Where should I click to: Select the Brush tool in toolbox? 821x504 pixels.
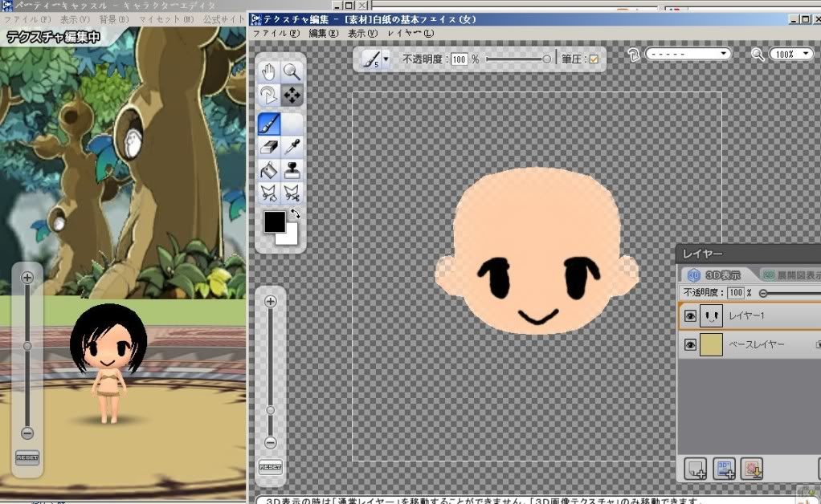point(268,124)
